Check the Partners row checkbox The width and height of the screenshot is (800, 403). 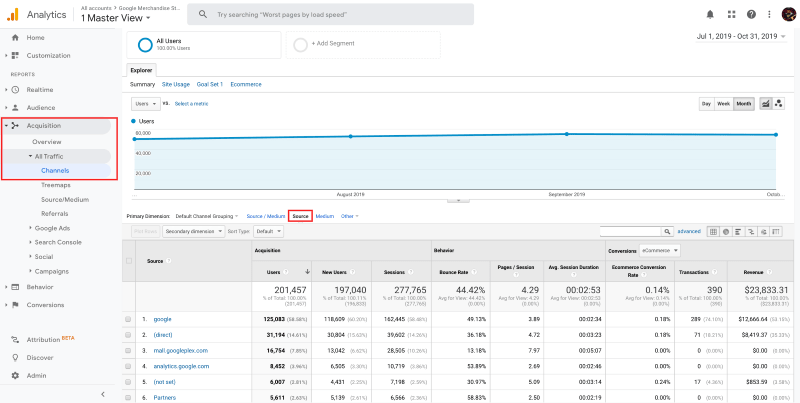pos(128,398)
